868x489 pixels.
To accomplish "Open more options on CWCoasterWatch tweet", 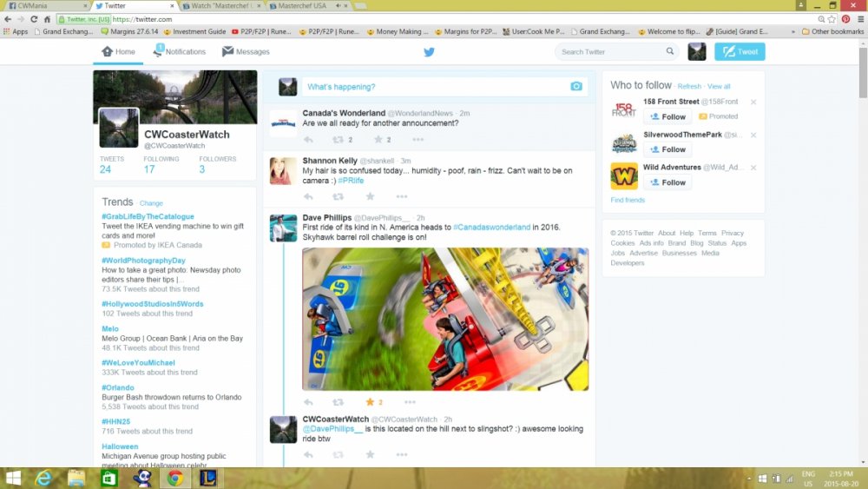I will click(402, 454).
